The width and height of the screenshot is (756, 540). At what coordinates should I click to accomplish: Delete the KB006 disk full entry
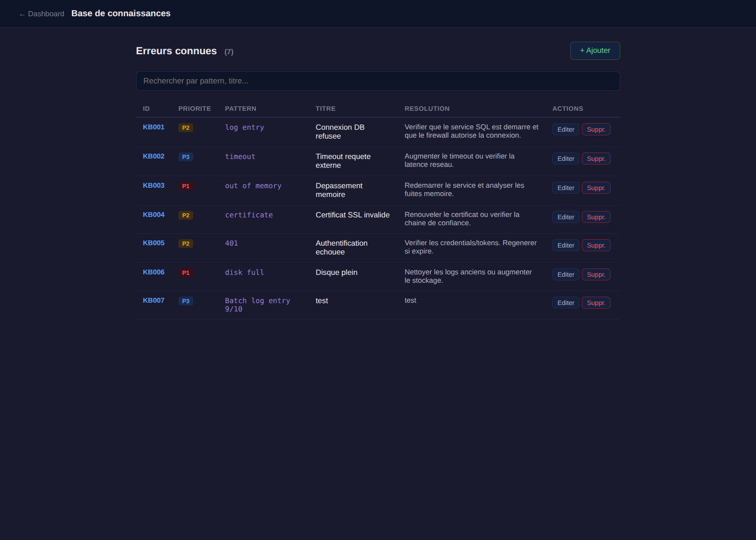point(596,274)
